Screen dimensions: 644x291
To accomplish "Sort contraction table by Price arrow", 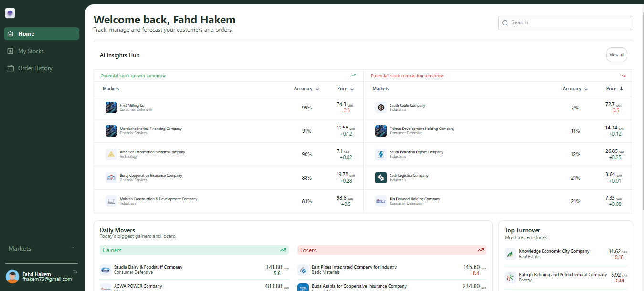I will pos(621,89).
